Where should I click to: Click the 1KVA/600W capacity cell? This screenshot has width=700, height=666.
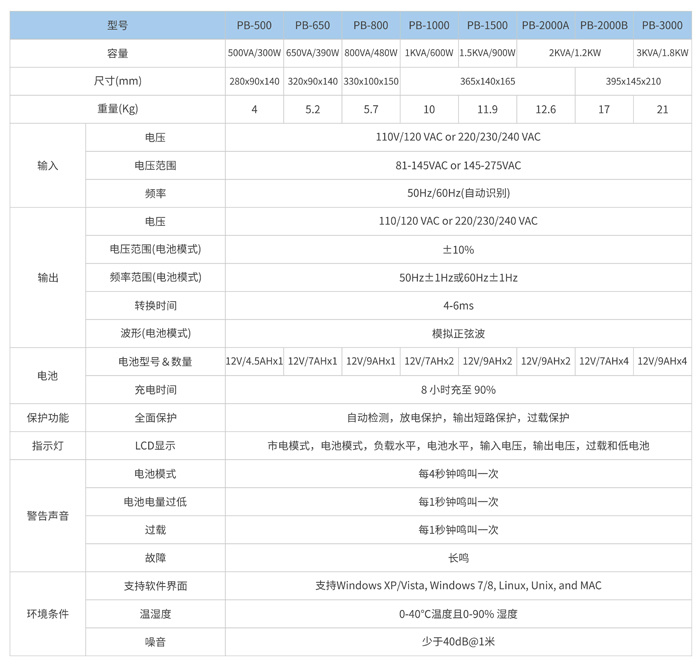pos(429,53)
